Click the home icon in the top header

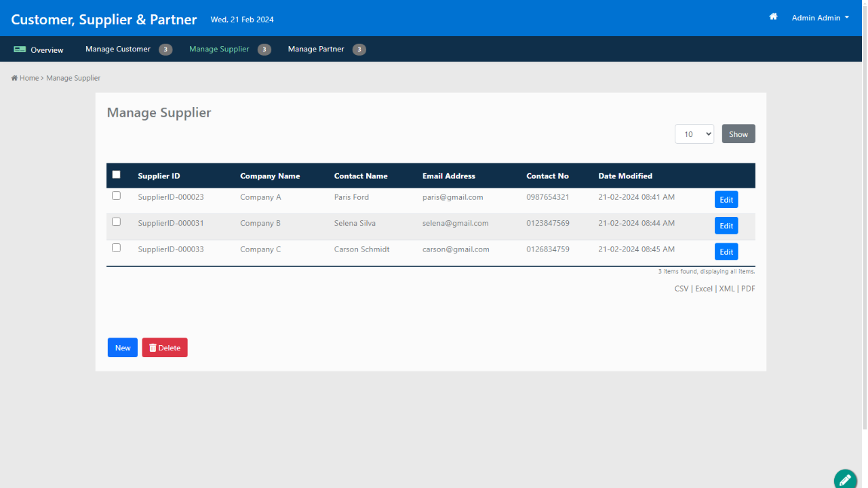tap(773, 17)
